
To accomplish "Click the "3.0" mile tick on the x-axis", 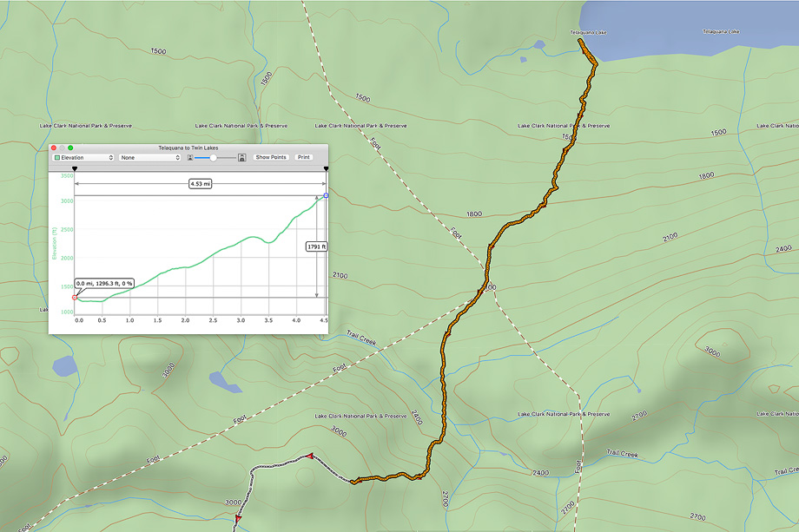I will (x=241, y=321).
